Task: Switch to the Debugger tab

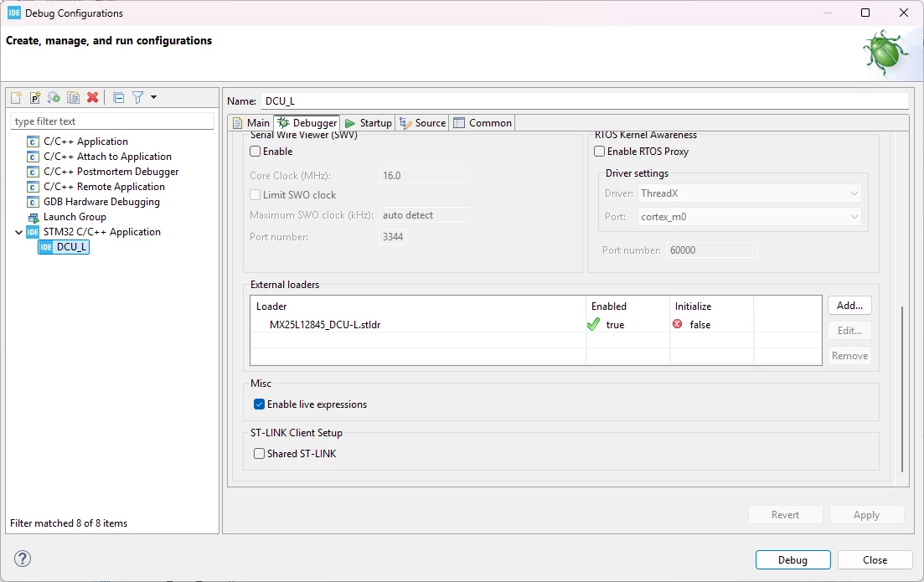Action: [307, 122]
